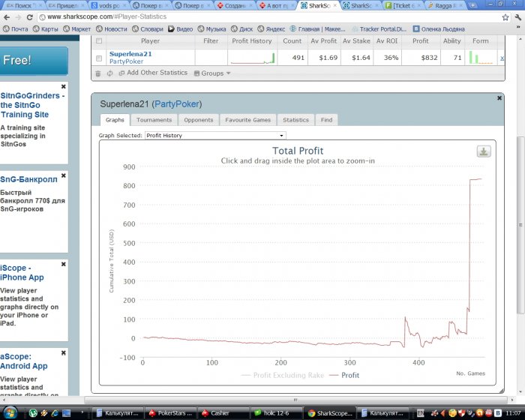This screenshot has height=420, width=525.
Task: Expand the Groups dropdown menu
Action: click(212, 73)
